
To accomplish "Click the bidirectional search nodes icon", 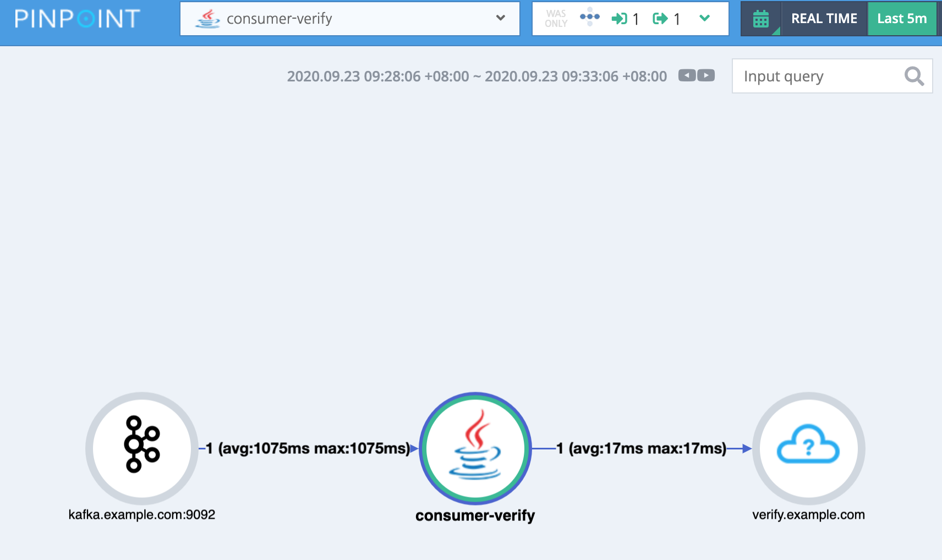I will (x=590, y=17).
